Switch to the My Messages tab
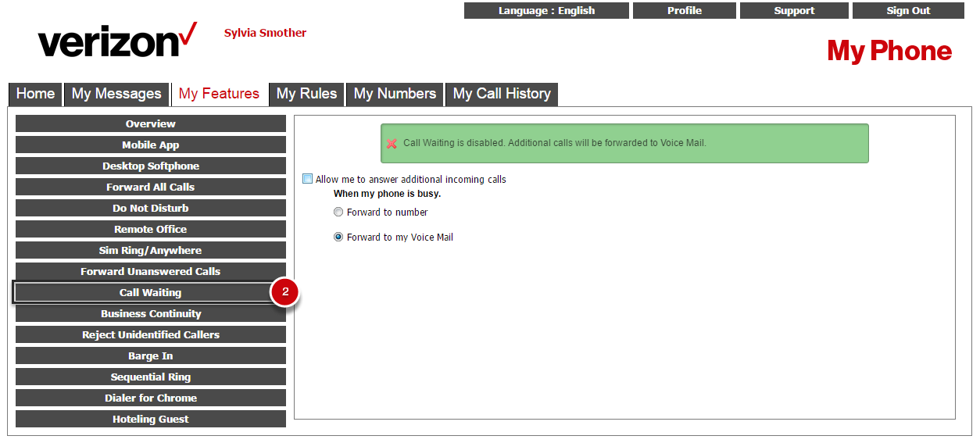This screenshot has height=443, width=980. click(116, 94)
